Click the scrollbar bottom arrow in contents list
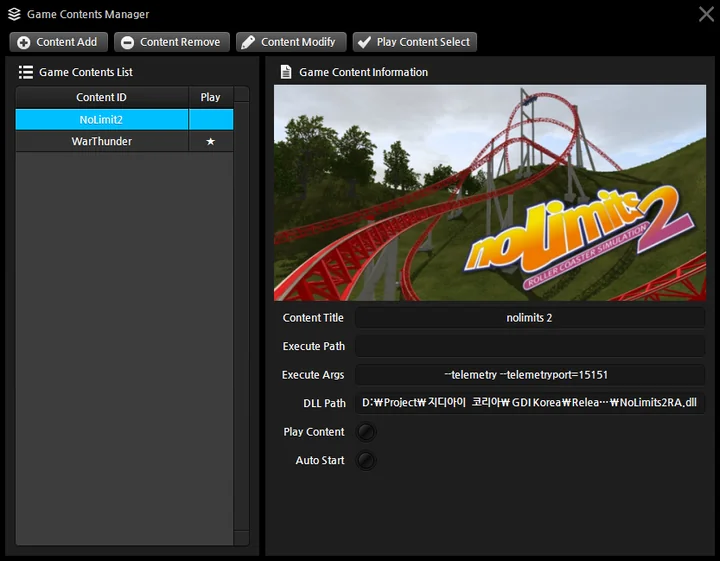 pyautogui.click(x=242, y=538)
